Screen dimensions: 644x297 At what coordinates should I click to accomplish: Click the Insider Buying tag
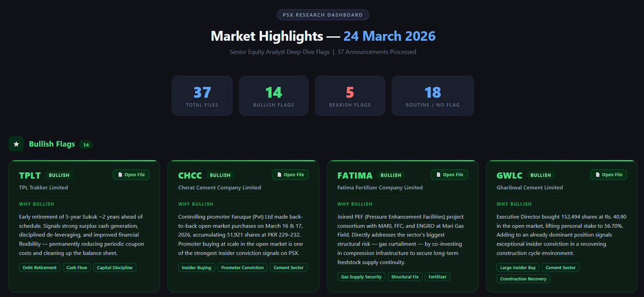click(196, 268)
